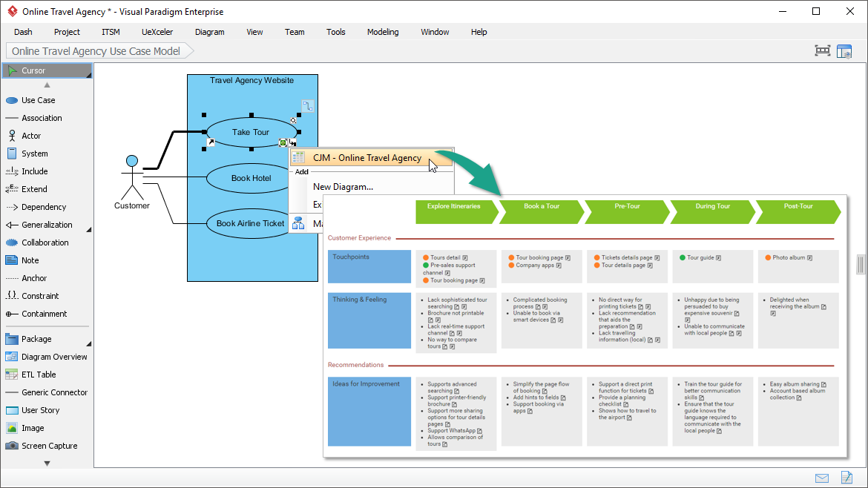Click the Post-Tour stage arrow
The height and width of the screenshot is (488, 868).
[x=798, y=212]
